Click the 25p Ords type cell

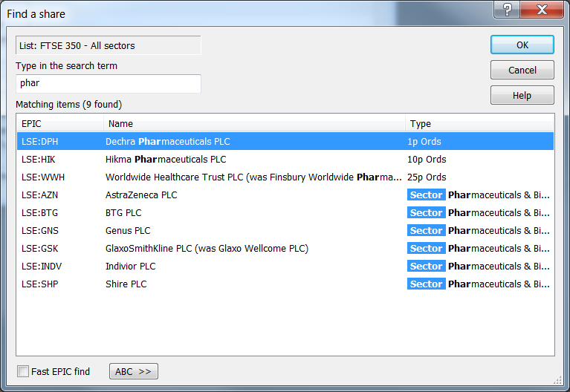427,177
